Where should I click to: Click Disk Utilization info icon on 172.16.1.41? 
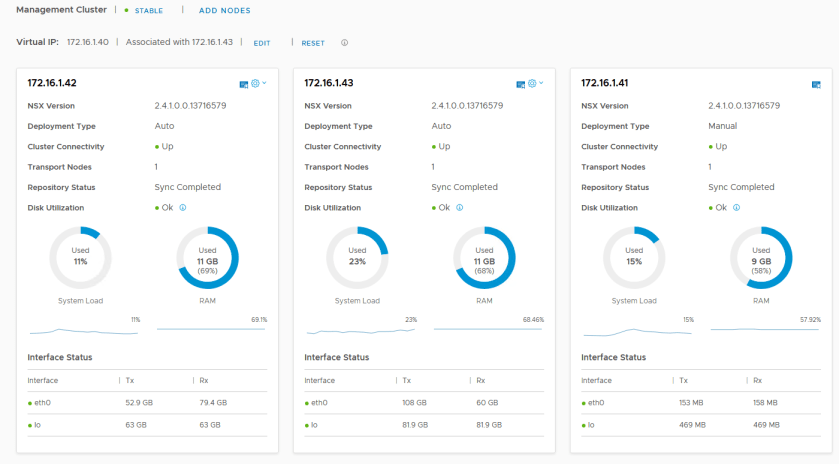[x=737, y=208]
